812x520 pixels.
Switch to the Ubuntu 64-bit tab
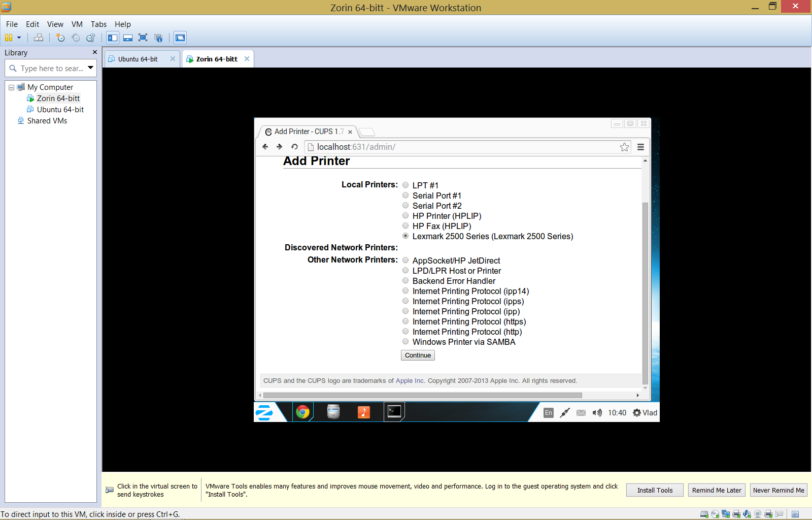pyautogui.click(x=138, y=59)
